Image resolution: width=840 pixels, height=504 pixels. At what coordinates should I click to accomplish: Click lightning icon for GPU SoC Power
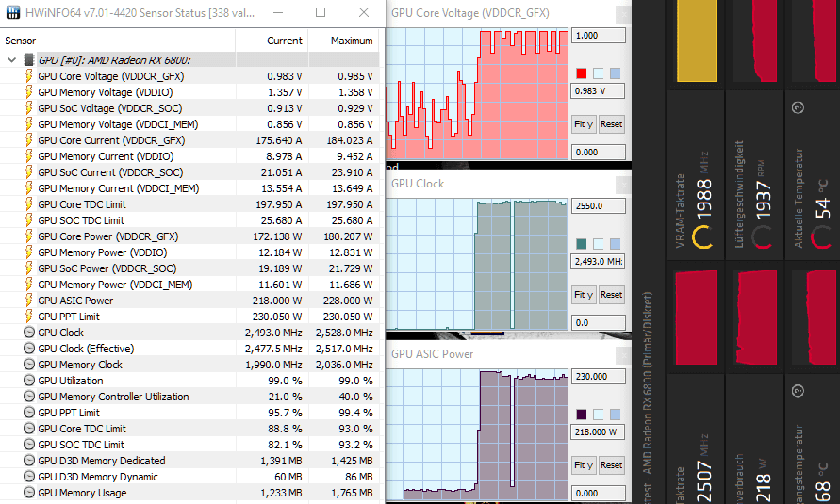[29, 268]
